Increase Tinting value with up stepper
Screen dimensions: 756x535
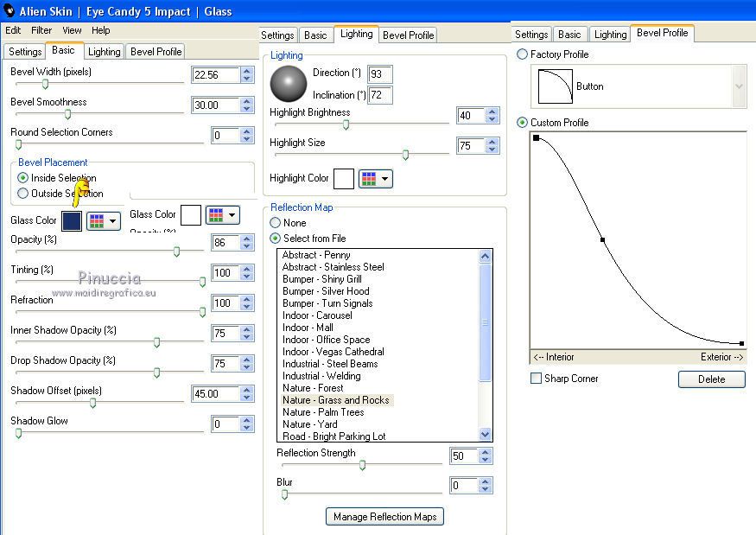click(x=247, y=269)
